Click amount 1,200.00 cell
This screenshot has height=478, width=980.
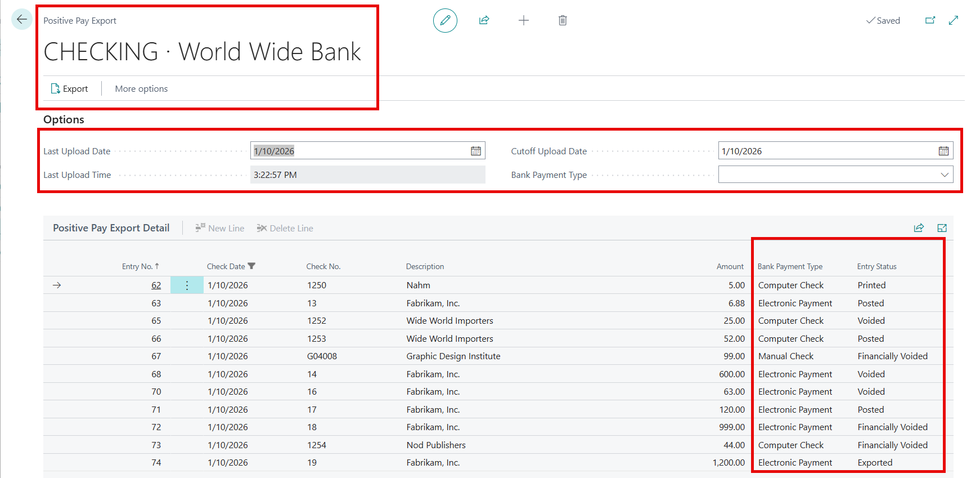pyautogui.click(x=729, y=462)
